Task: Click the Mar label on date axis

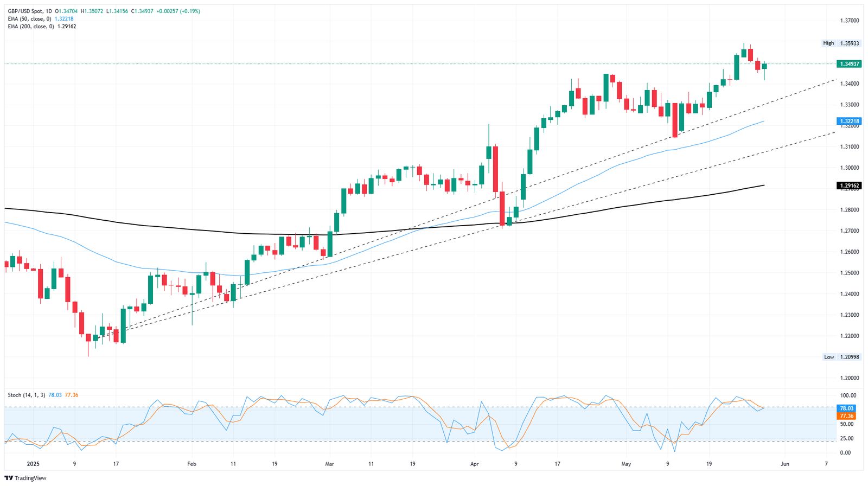Action: coord(329,464)
